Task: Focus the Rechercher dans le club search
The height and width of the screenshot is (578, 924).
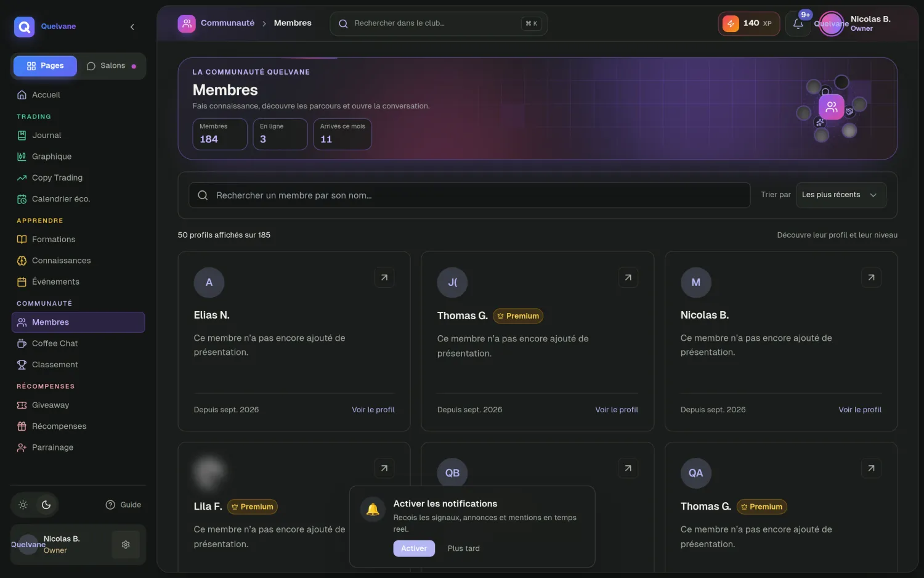Action: tap(439, 23)
